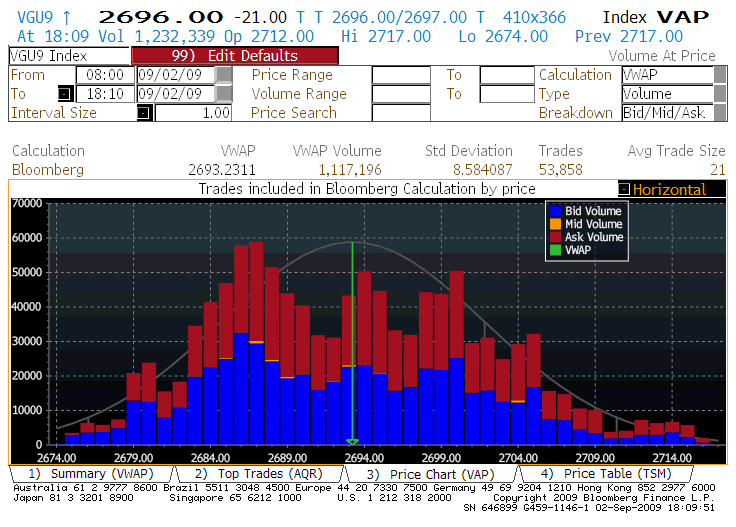The height and width of the screenshot is (527, 736).
Task: Click the Prev 2717.00 header value
Action: [x=629, y=37]
